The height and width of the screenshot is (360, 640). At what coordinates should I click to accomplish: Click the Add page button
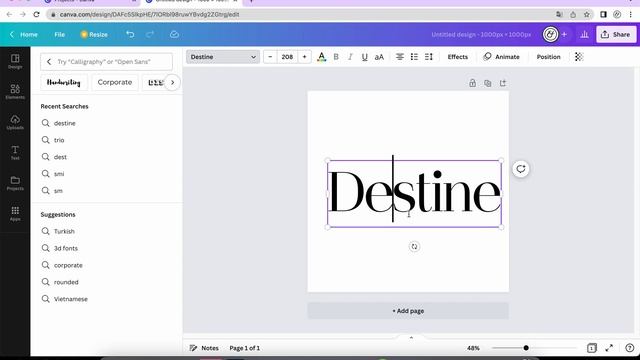(x=408, y=311)
